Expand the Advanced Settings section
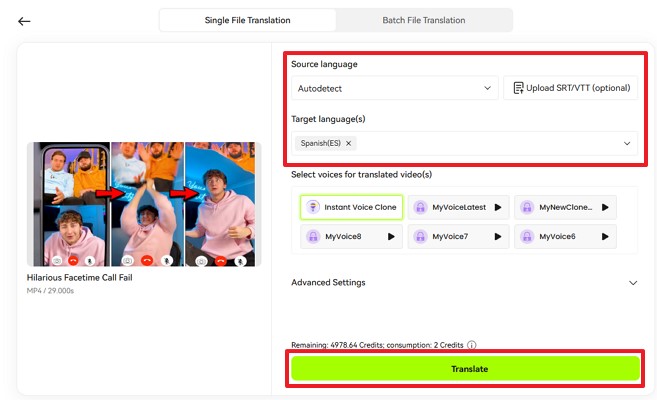Screen dimensions: 657x400 632,283
